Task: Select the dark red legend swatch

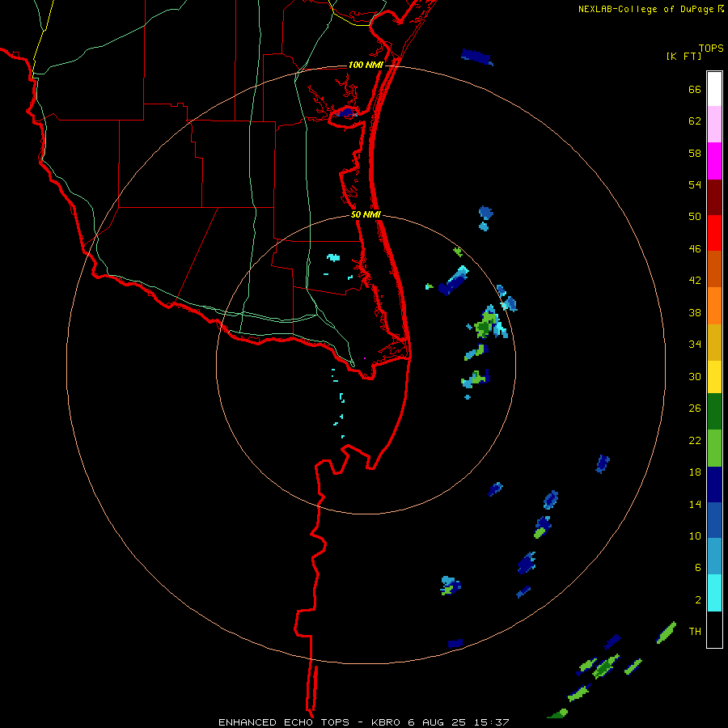Action: pos(714,197)
